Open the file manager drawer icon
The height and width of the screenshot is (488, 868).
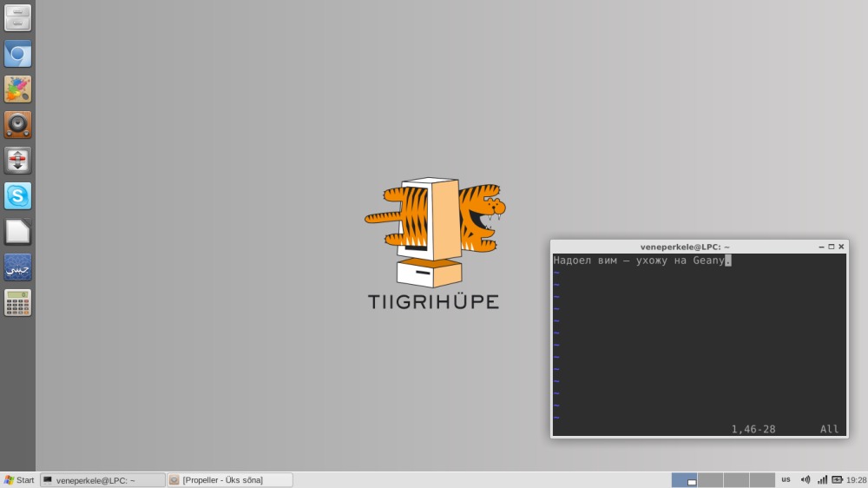point(17,17)
